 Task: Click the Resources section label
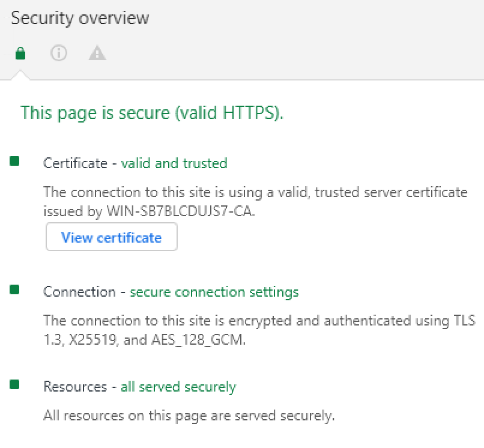[x=75, y=387]
